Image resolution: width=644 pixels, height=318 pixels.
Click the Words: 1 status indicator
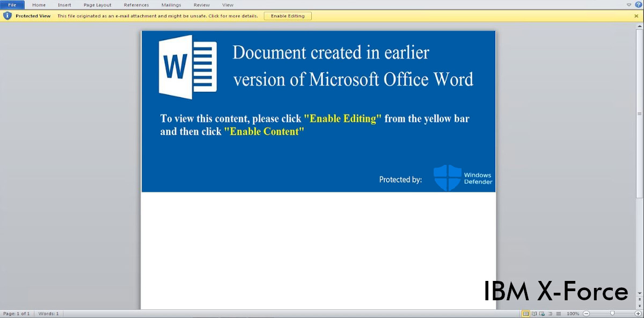tap(48, 314)
